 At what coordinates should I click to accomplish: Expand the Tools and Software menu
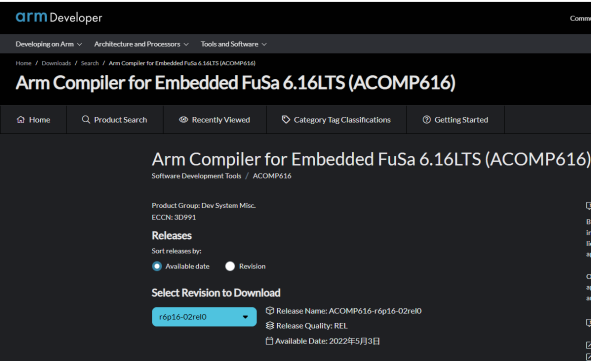click(234, 44)
